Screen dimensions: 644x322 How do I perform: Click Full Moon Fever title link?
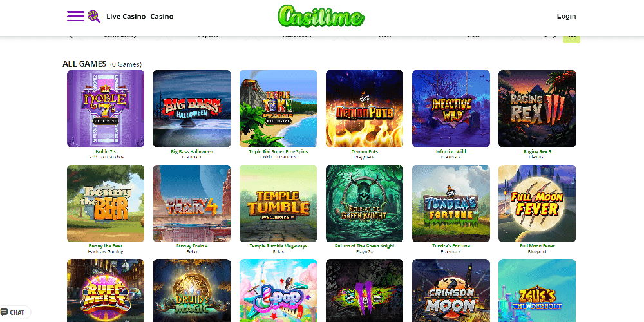[537, 246]
